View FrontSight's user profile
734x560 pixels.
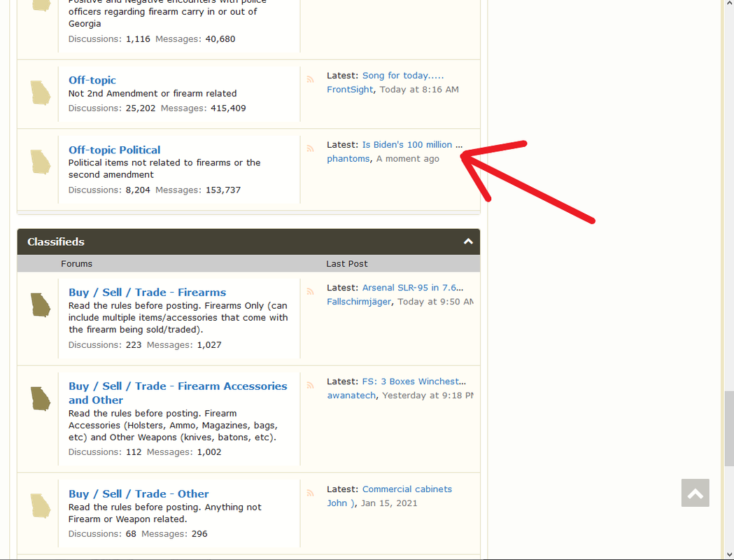coord(350,90)
